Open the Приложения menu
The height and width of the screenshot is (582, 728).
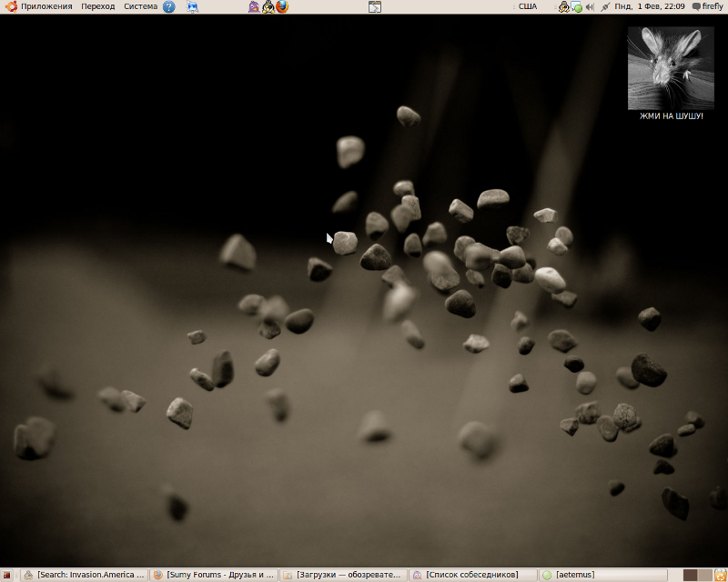point(39,6)
